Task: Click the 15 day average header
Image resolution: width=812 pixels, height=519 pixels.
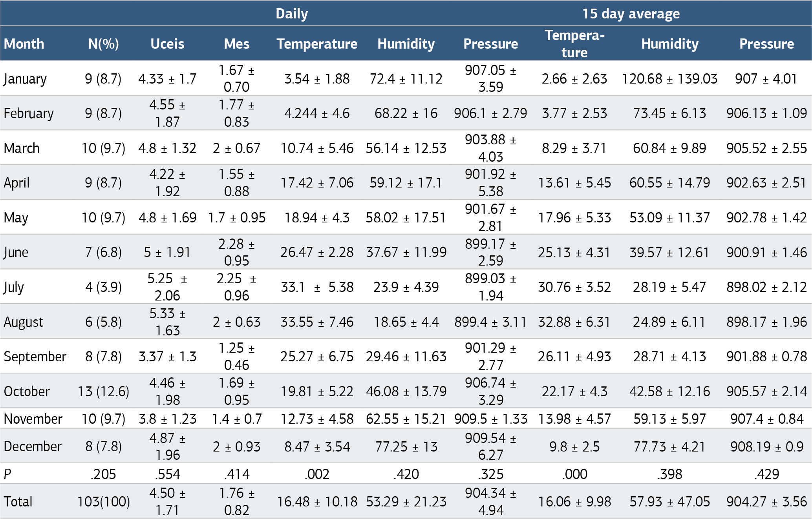Action: (631, 14)
